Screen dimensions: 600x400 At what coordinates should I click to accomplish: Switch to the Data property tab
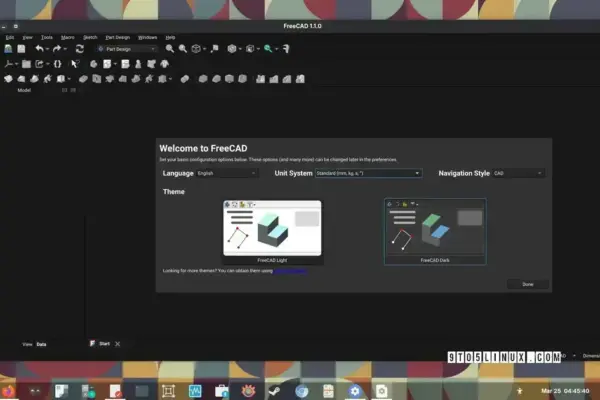(41, 344)
